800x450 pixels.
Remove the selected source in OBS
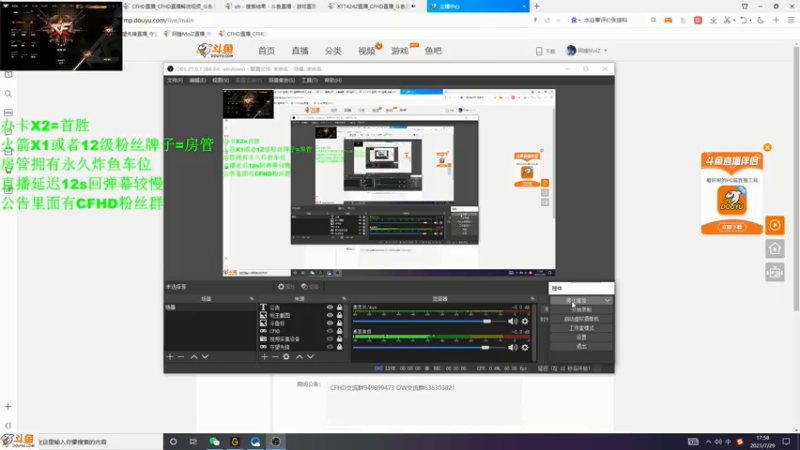point(275,357)
